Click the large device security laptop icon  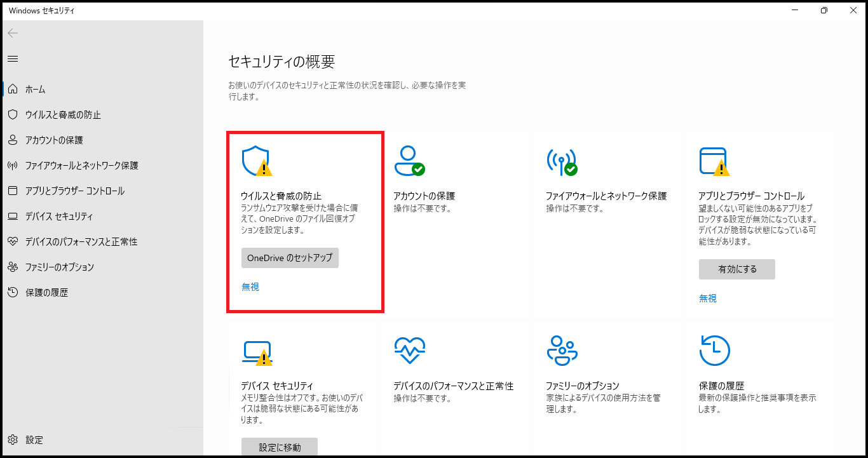tap(257, 353)
